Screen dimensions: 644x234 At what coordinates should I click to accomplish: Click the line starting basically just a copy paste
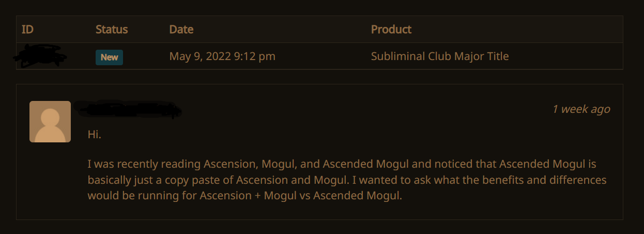point(347,180)
